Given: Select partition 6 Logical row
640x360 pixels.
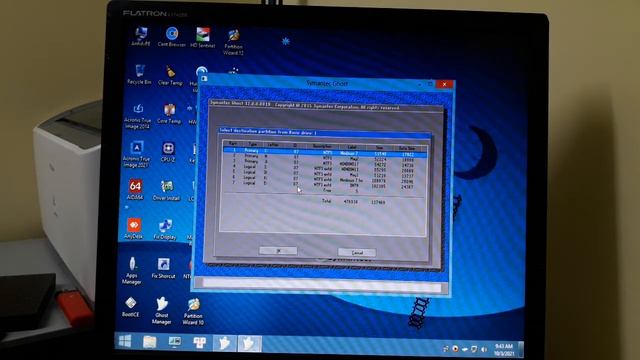Looking at the screenshot, I should coord(325,179).
